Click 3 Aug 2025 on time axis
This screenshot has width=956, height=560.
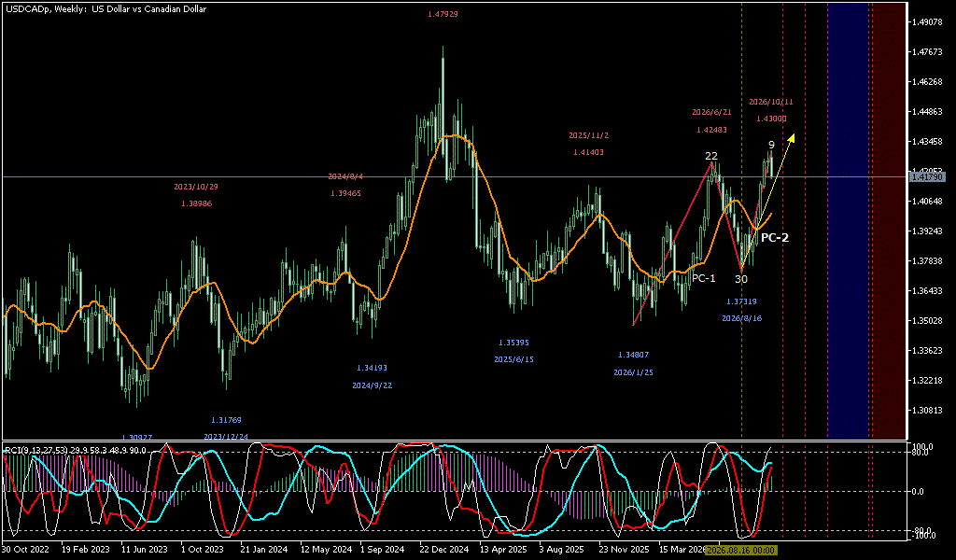[561, 549]
